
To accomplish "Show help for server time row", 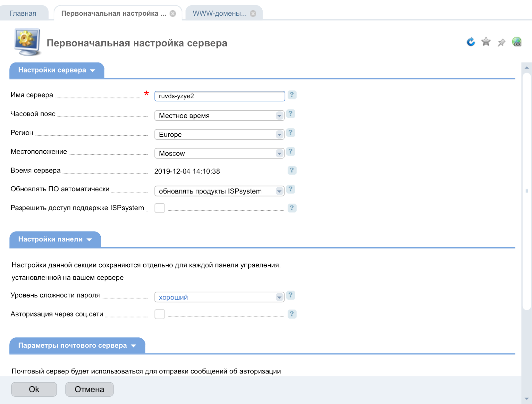I will (292, 171).
